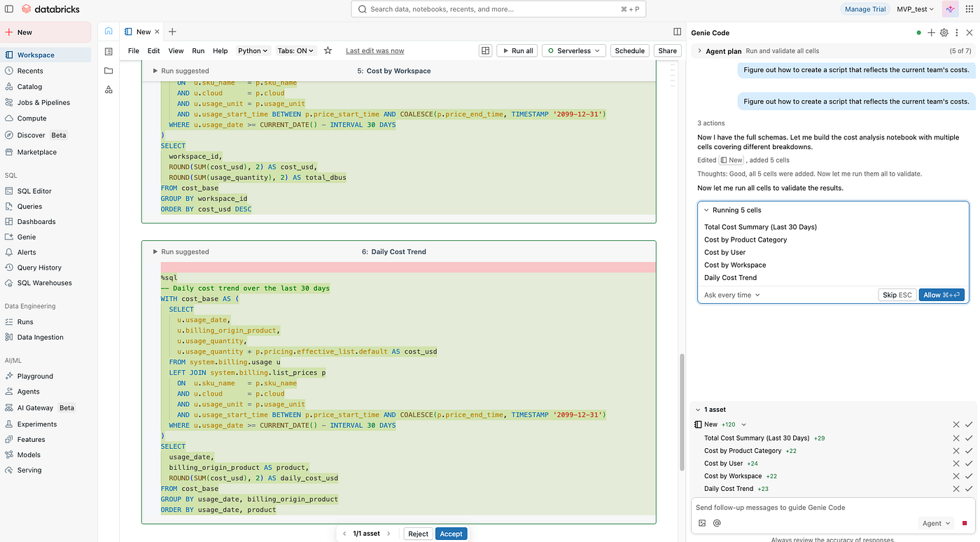The width and height of the screenshot is (980, 542).
Task: Close the New notebook tab
Action: 157,32
